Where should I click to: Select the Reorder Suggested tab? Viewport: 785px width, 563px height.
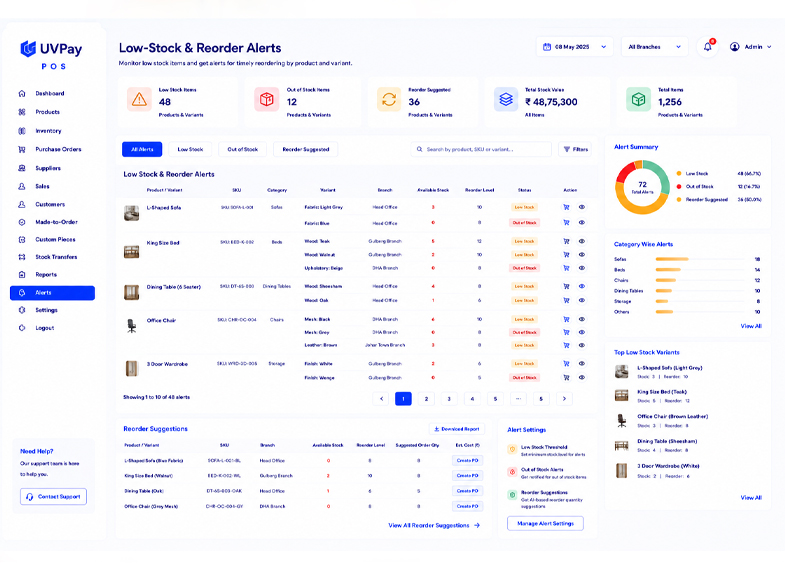point(305,149)
